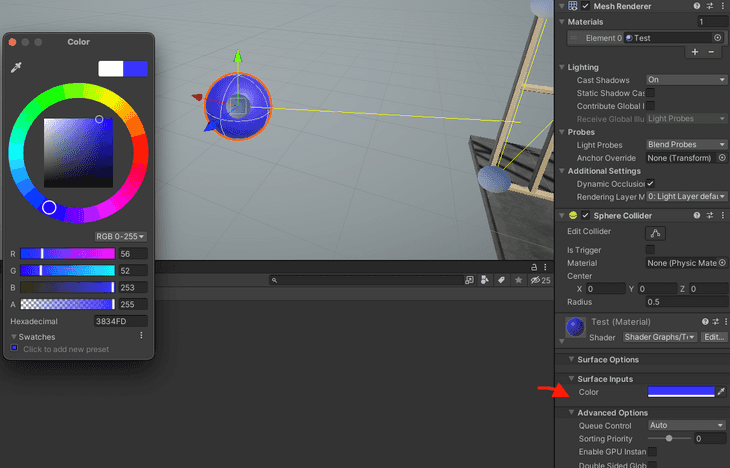Image resolution: width=730 pixels, height=468 pixels.
Task: Click the Radius value field 0.5
Action: tap(686, 302)
